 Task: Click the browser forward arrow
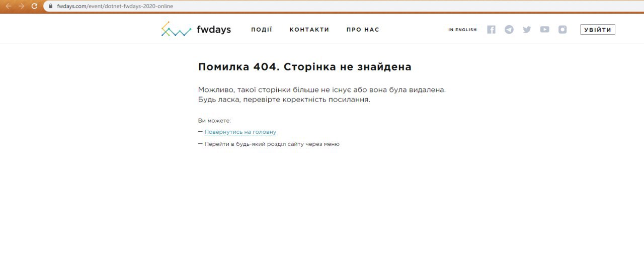(x=21, y=6)
